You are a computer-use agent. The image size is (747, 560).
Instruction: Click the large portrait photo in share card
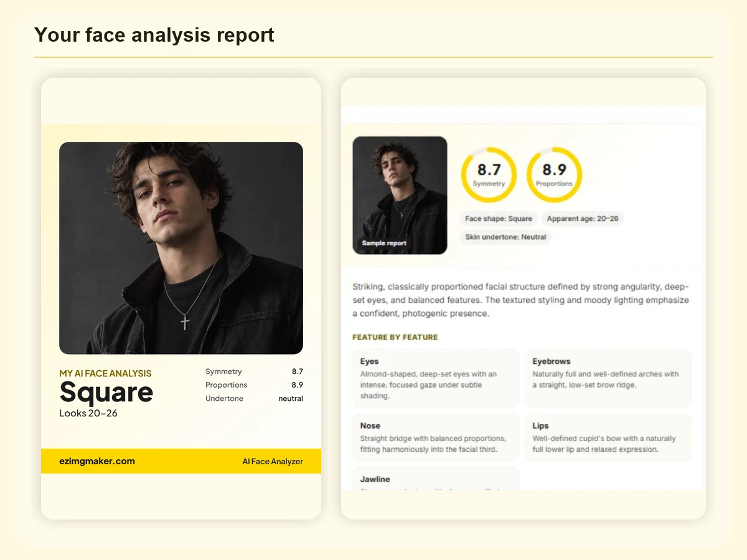181,248
